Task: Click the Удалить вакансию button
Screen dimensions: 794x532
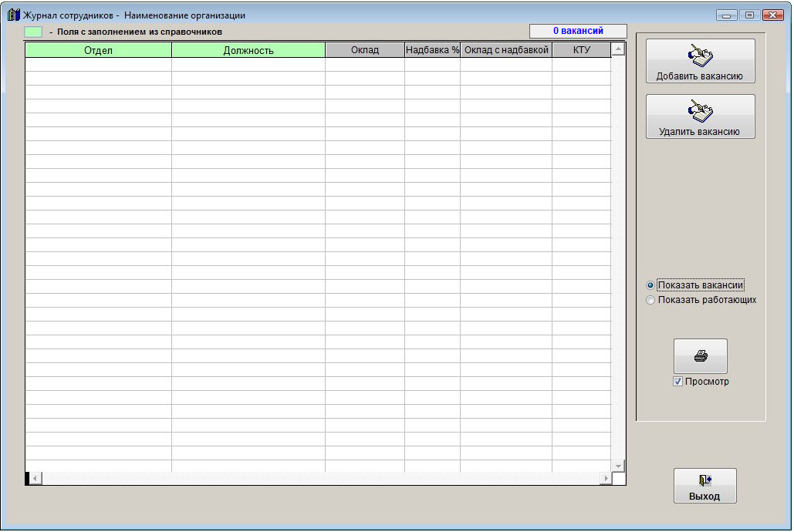Action: (x=701, y=116)
